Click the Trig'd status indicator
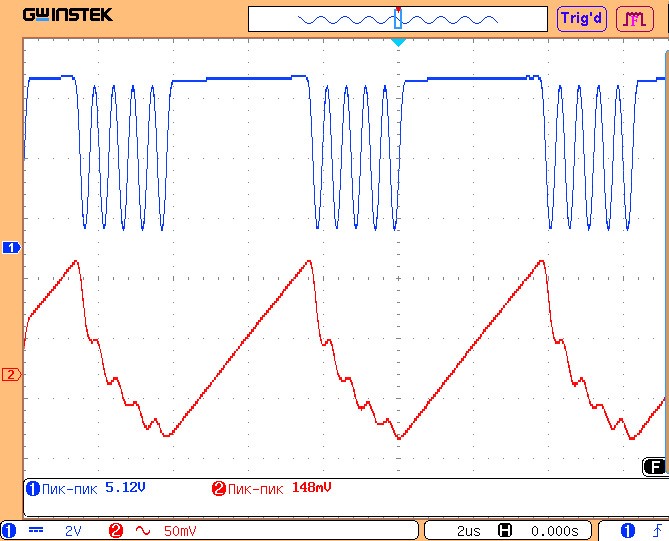This screenshot has width=669, height=541. 581,18
